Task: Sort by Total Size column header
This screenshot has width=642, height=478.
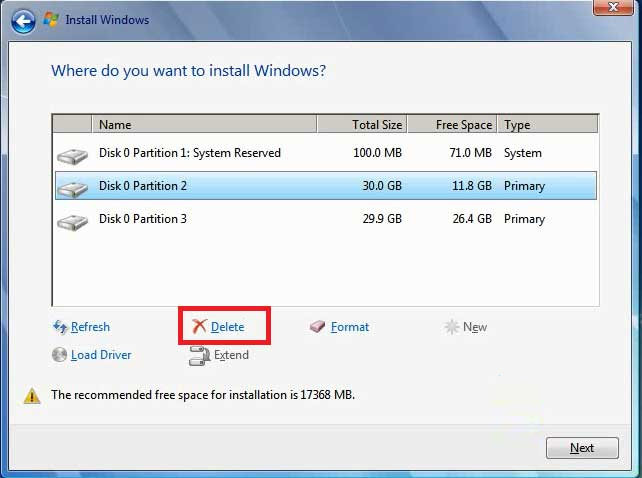Action: pos(362,125)
